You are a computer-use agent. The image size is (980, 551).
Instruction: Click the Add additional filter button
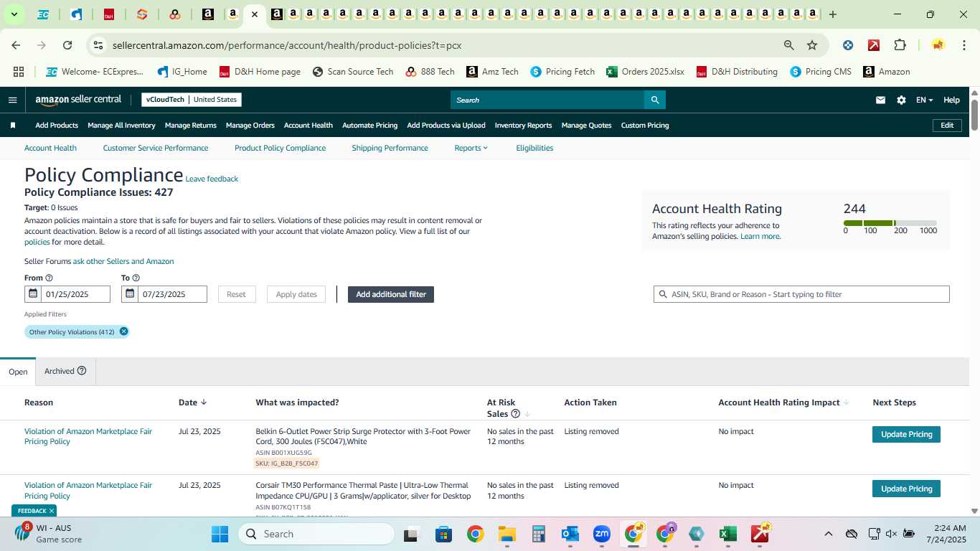pyautogui.click(x=391, y=294)
